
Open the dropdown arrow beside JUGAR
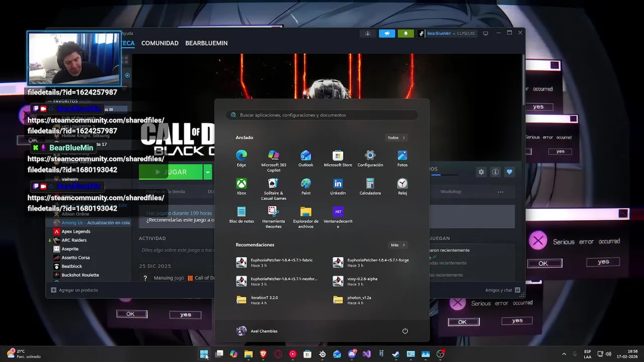208,172
